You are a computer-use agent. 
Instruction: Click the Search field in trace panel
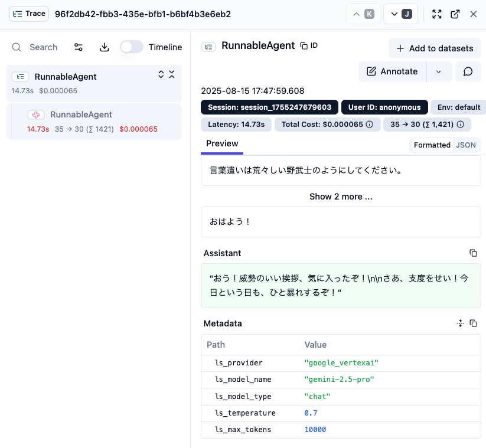coord(43,47)
